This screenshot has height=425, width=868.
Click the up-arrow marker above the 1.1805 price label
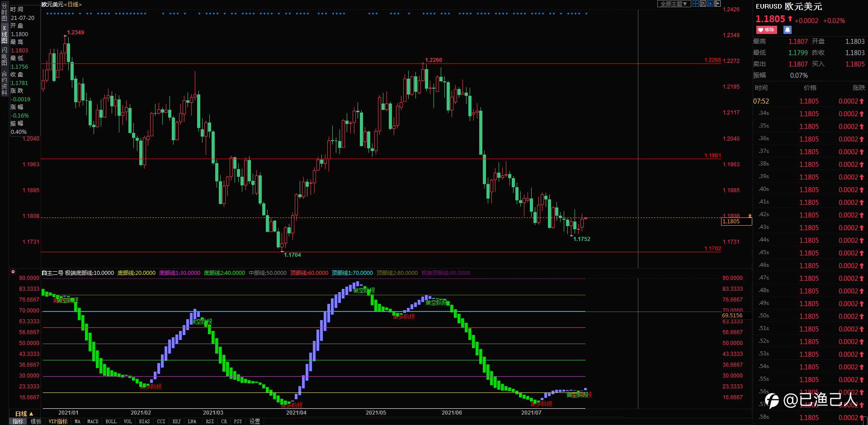(750, 216)
